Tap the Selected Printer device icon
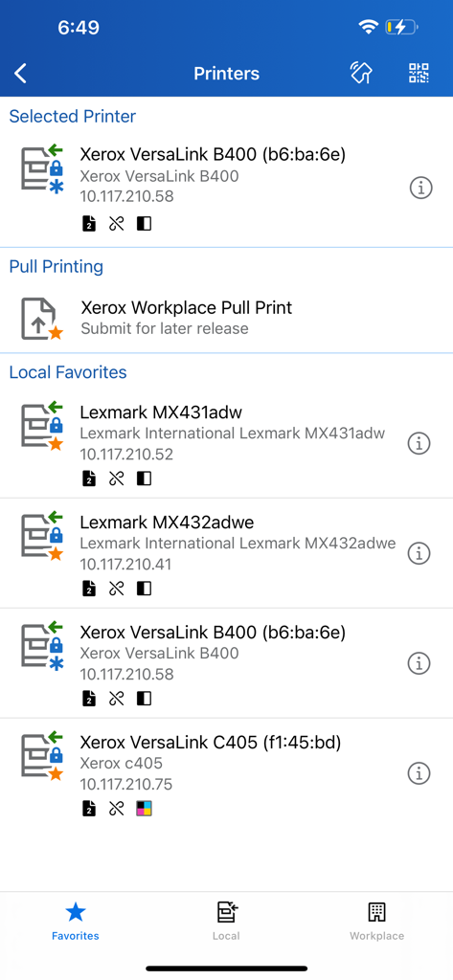This screenshot has width=453, height=980. point(43,169)
